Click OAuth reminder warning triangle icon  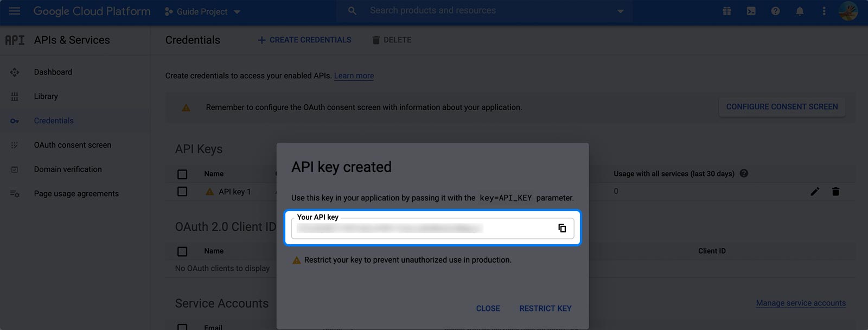[x=186, y=108]
